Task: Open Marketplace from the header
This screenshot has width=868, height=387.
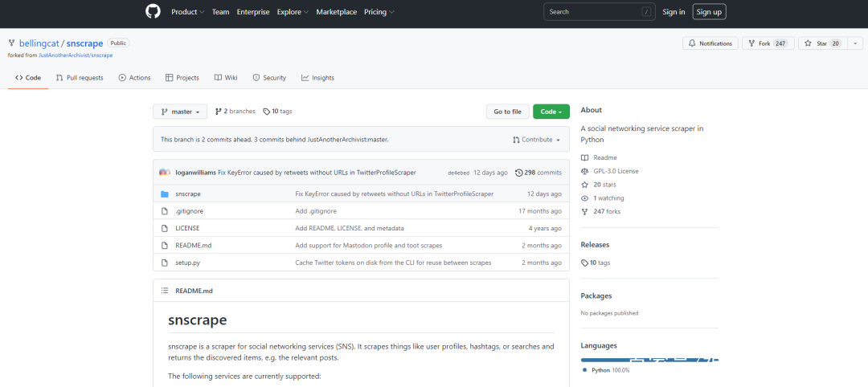Action: [337, 11]
